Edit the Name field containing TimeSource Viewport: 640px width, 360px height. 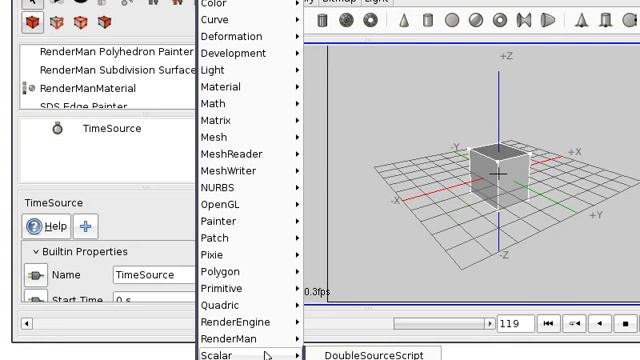click(154, 275)
